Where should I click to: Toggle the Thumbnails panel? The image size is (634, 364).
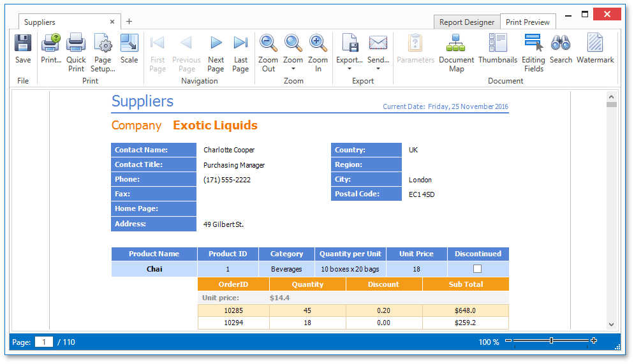click(x=498, y=43)
